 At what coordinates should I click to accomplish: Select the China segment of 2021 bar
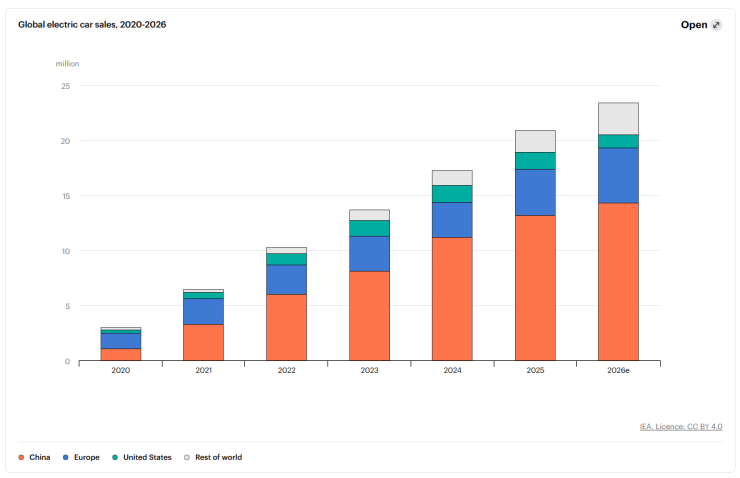203,343
